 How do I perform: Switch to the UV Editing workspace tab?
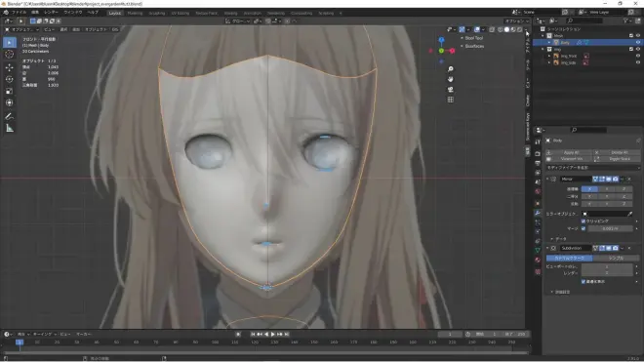[181, 13]
